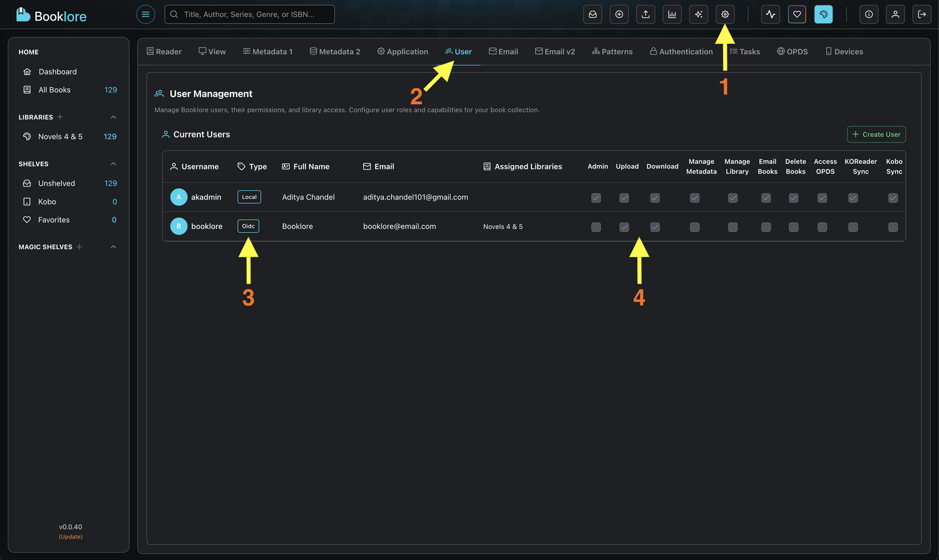This screenshot has width=939, height=560.
Task: Collapse the Magic Shelves section chevron
Action: (113, 247)
